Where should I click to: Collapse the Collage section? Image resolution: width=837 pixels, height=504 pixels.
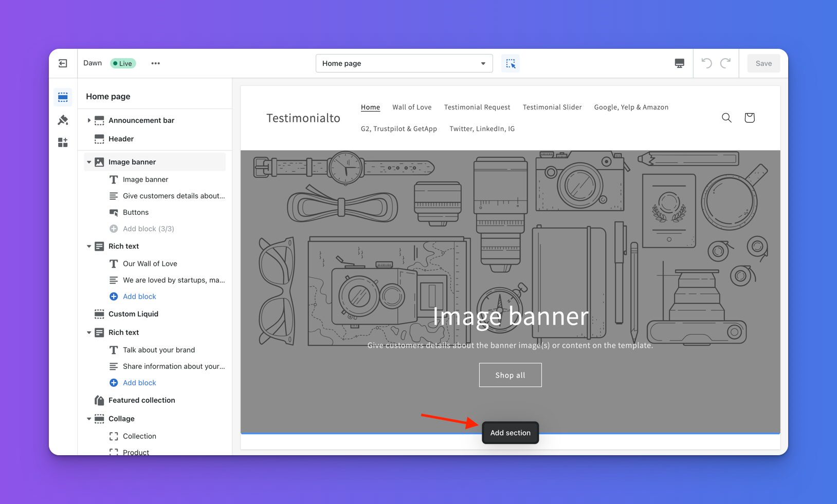[x=89, y=419]
